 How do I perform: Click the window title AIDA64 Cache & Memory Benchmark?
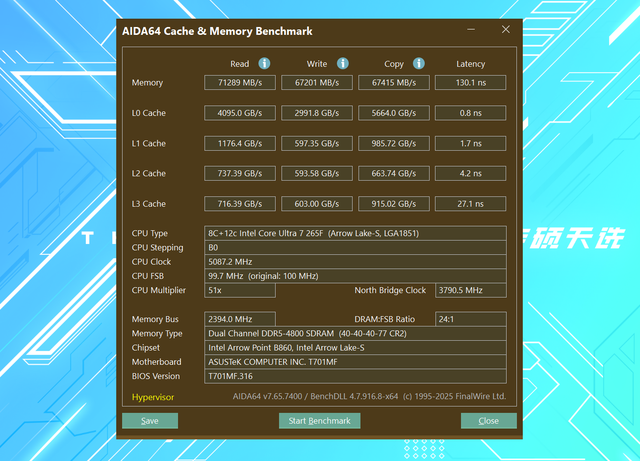pos(217,31)
